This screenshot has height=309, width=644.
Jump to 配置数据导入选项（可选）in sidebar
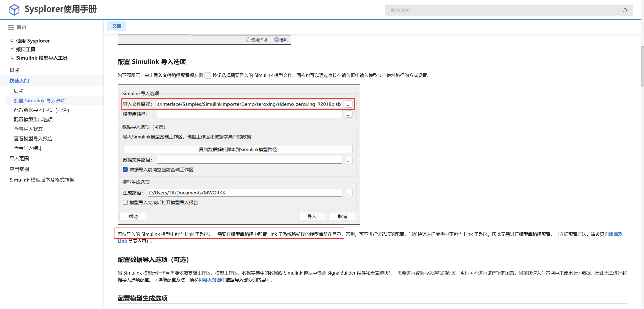(x=42, y=110)
